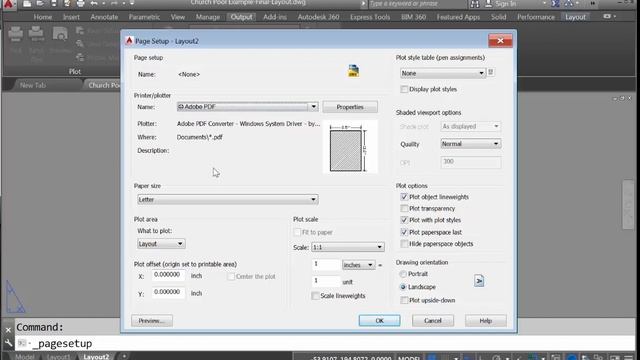This screenshot has height=360, width=640.
Task: Click the Redo arrow in quick access toolbar
Action: [x=114, y=4]
